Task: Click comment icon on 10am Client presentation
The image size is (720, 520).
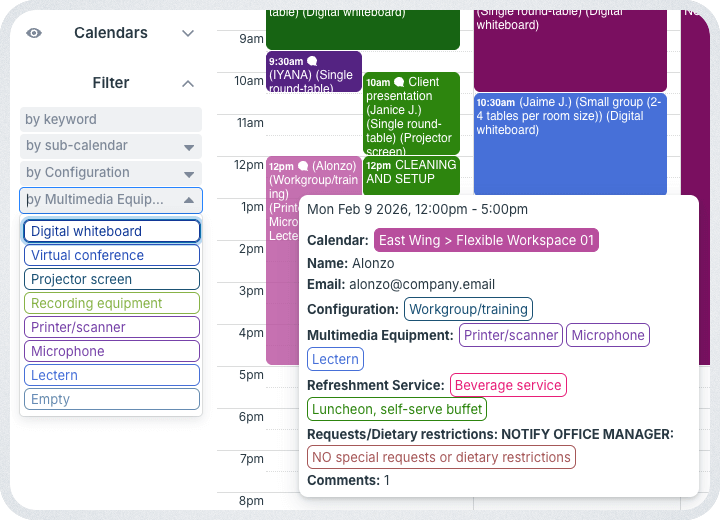Action: 400,82
